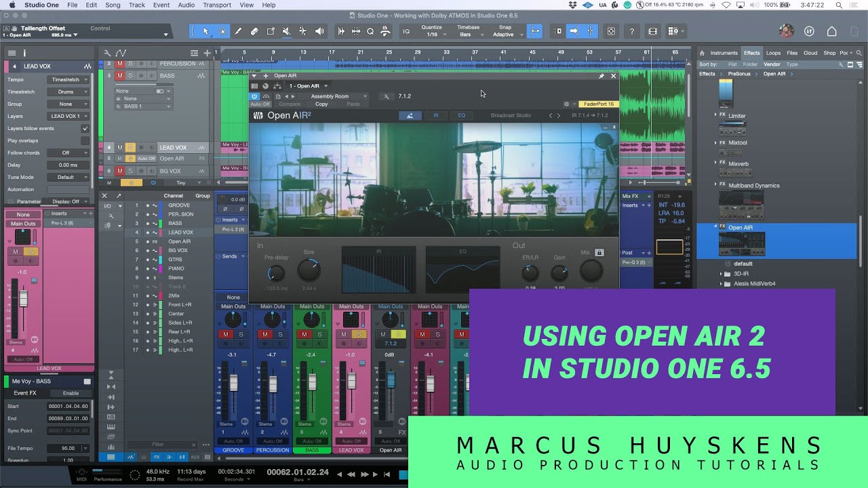The width and height of the screenshot is (868, 488).
Task: Switch to the EQ tab in Open AIR
Action: [x=462, y=115]
